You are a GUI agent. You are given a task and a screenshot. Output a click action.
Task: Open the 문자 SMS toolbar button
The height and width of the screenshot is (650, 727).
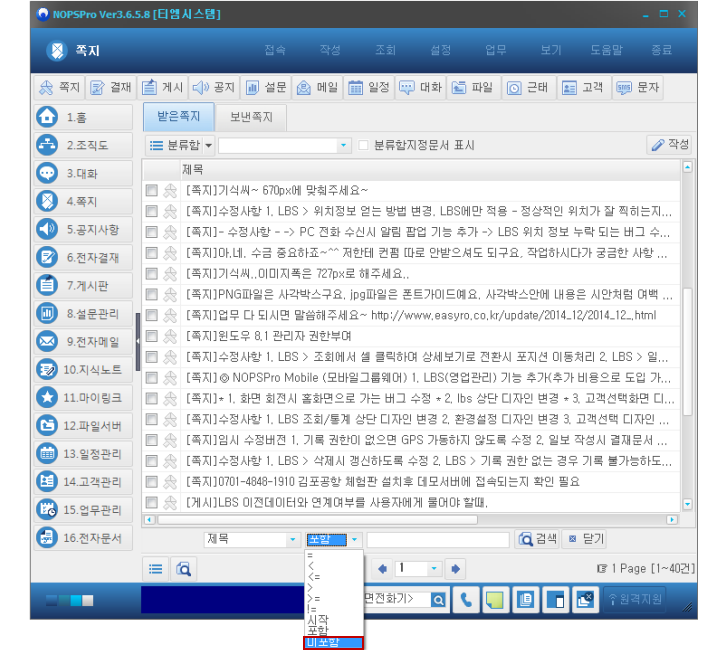tap(638, 87)
